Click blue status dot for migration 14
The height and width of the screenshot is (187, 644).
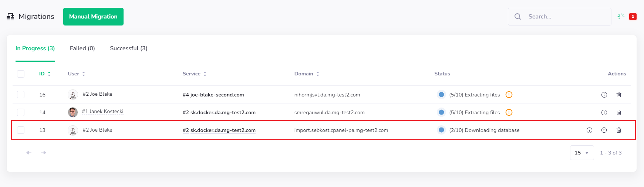(441, 112)
